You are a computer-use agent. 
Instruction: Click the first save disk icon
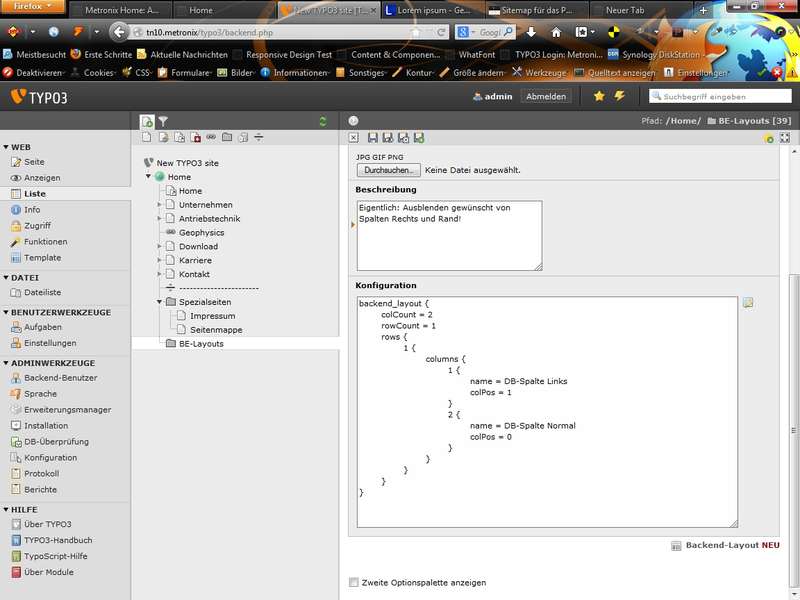(x=373, y=137)
